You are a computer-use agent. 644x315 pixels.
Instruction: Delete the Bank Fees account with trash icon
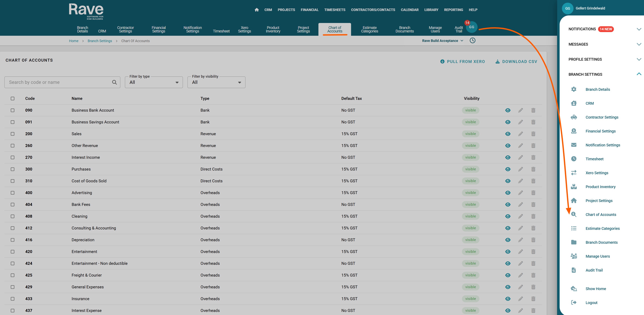[x=533, y=205]
